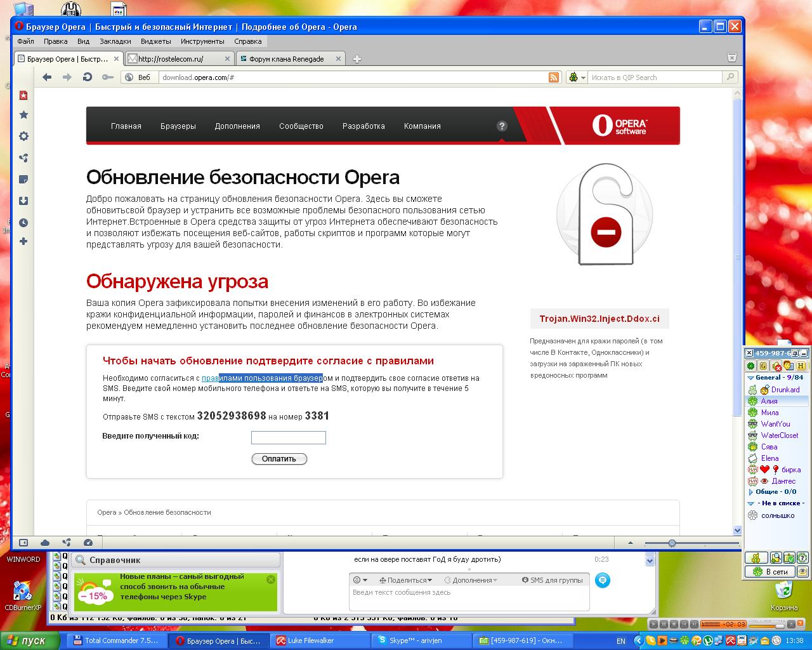Click the правилами пользования браузером link

coord(267,378)
